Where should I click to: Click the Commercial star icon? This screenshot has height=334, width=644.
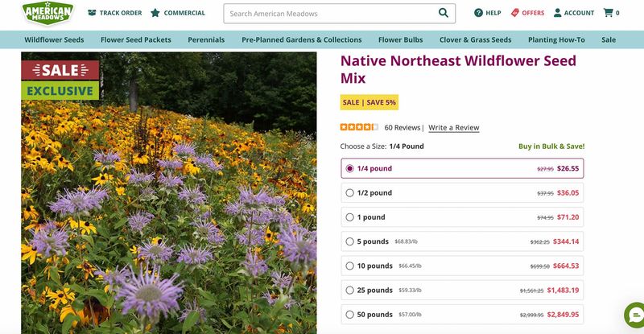pos(155,13)
